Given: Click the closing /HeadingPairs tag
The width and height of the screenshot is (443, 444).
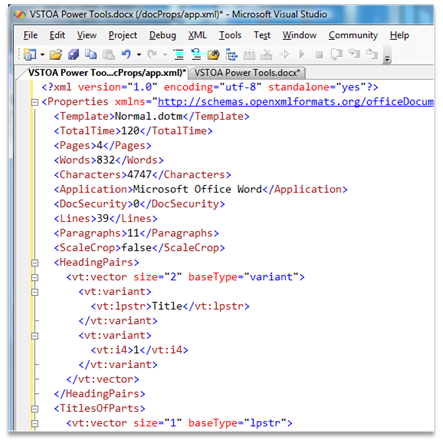Looking at the screenshot, I should point(99,394).
